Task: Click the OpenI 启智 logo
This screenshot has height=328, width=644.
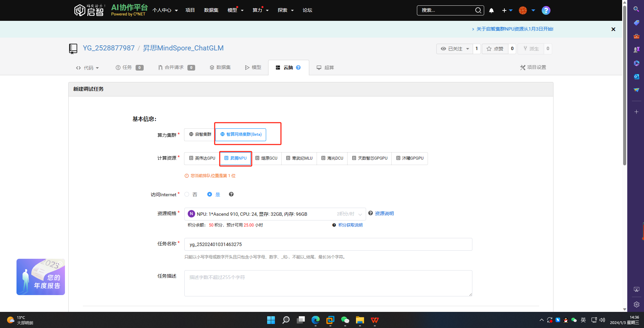Action: point(89,10)
